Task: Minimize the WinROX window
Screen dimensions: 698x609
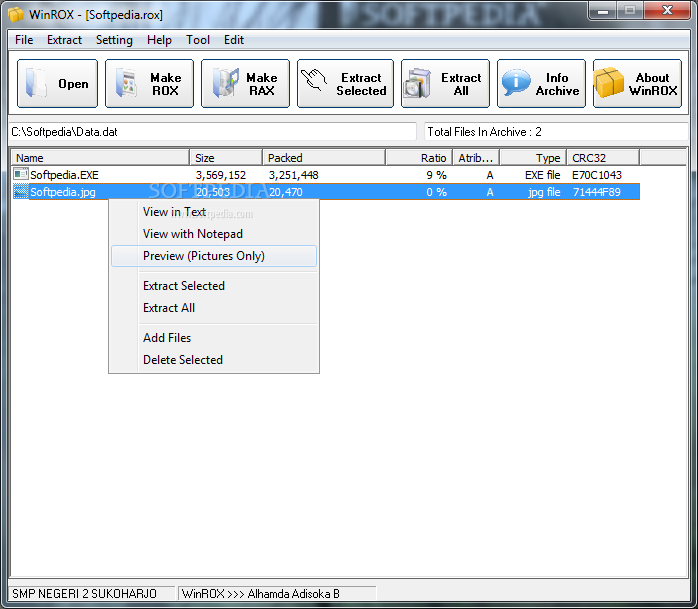Action: (x=603, y=11)
